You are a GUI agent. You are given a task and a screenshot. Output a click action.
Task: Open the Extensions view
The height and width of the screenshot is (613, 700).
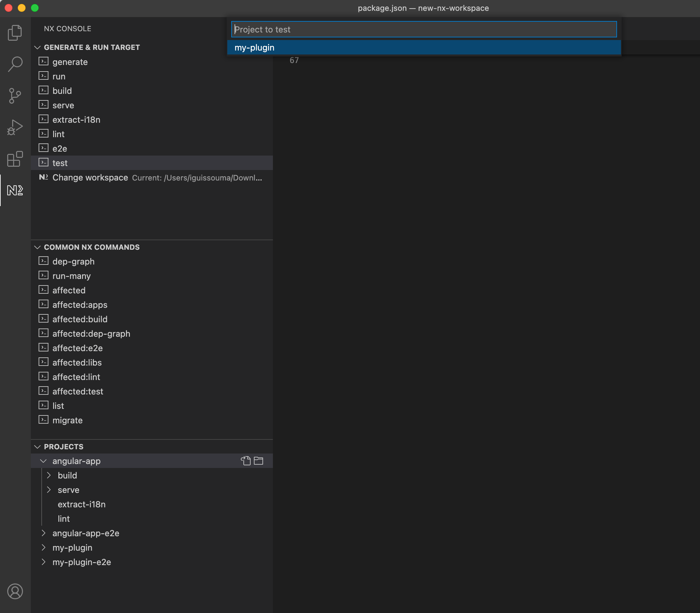(15, 159)
